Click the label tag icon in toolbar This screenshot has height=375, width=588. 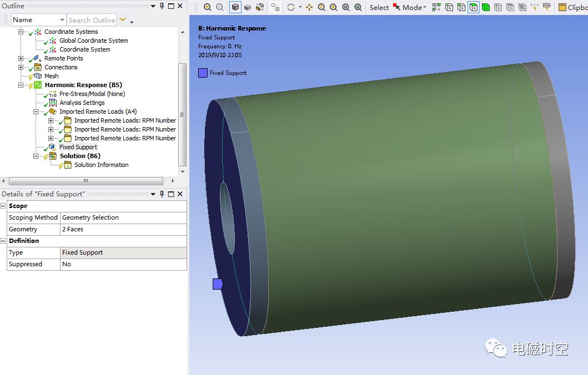click(x=547, y=7)
